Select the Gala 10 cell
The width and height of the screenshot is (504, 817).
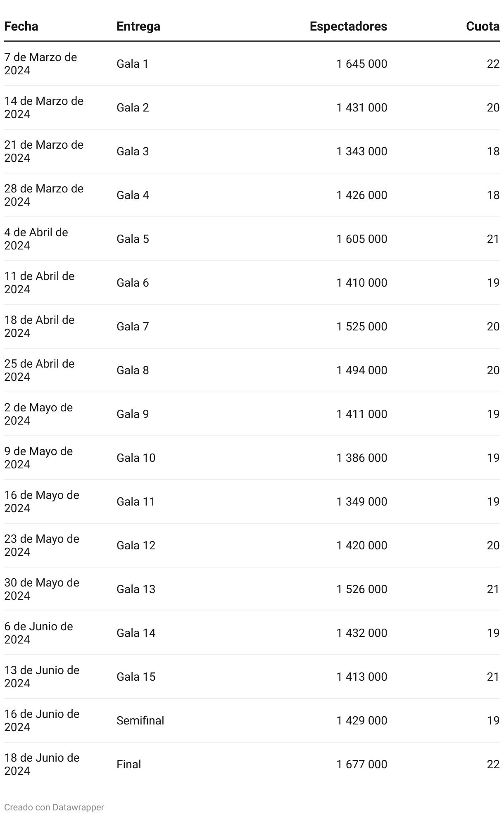[136, 458]
